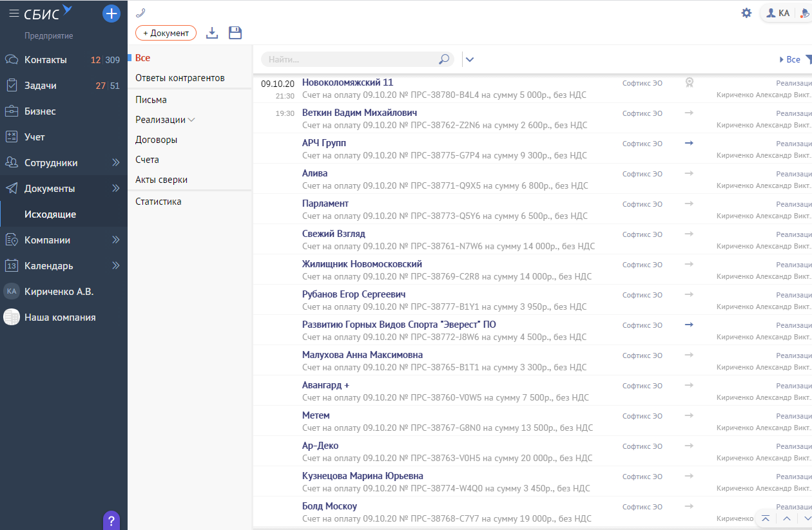Click the blue plus create button
Image resolution: width=812 pixels, height=530 pixels.
pyautogui.click(x=111, y=14)
